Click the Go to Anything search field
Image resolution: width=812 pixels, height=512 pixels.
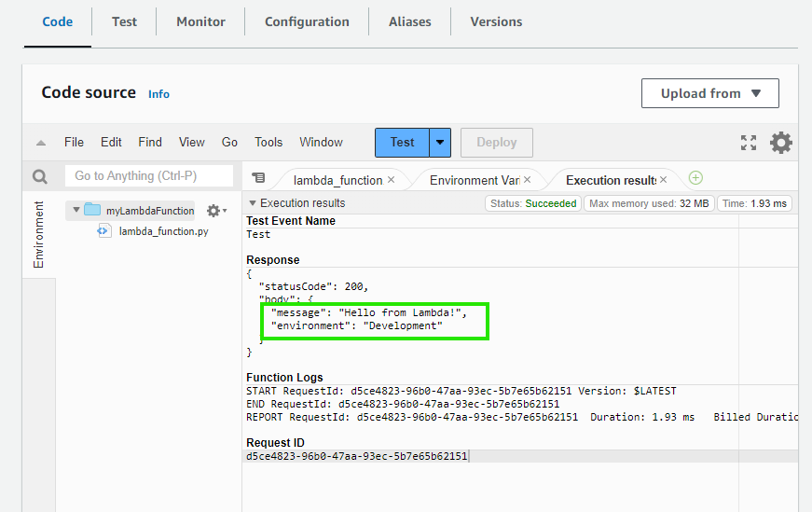[149, 176]
